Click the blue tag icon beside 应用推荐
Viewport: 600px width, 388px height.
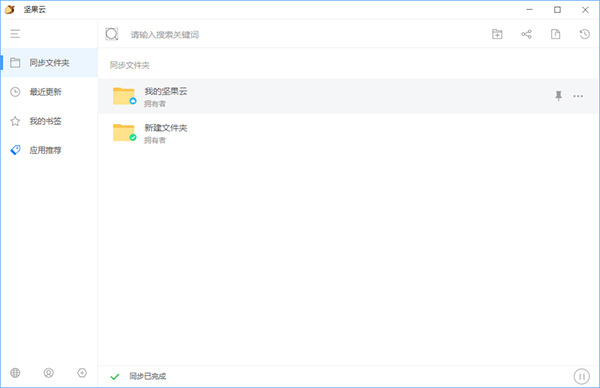coord(15,150)
